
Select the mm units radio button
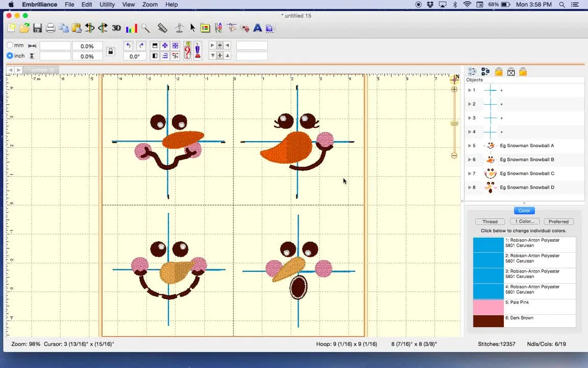coord(10,45)
